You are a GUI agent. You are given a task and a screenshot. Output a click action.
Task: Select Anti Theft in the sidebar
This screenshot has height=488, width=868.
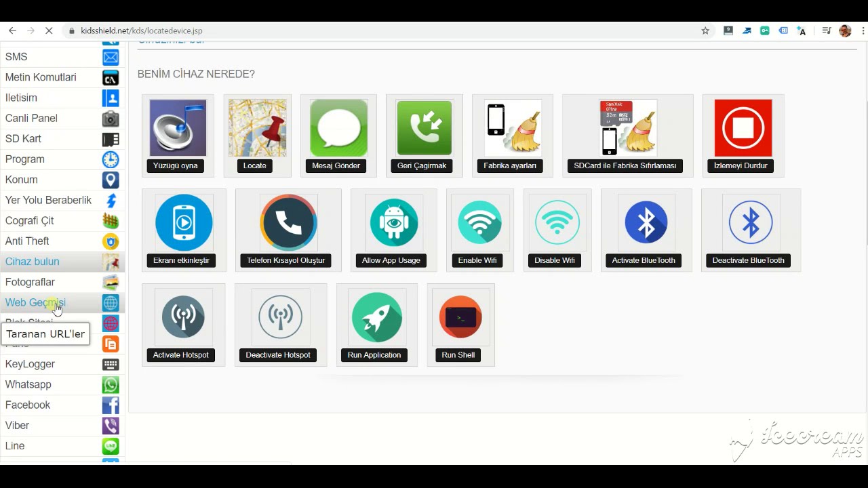tap(62, 241)
